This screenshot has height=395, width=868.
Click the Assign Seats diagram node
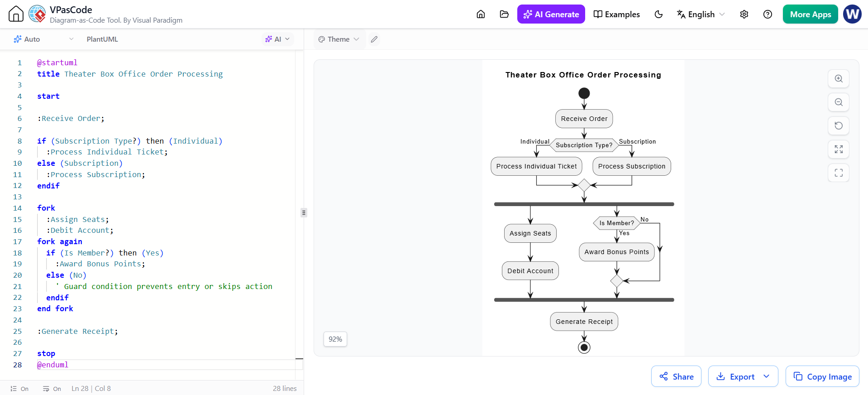tap(530, 233)
